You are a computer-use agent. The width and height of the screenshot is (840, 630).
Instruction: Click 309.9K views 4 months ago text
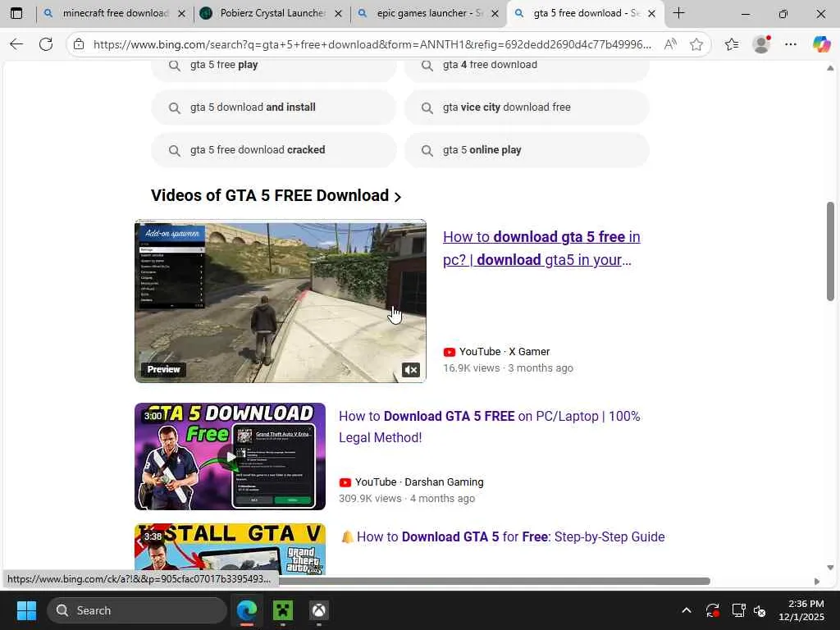pyautogui.click(x=407, y=498)
